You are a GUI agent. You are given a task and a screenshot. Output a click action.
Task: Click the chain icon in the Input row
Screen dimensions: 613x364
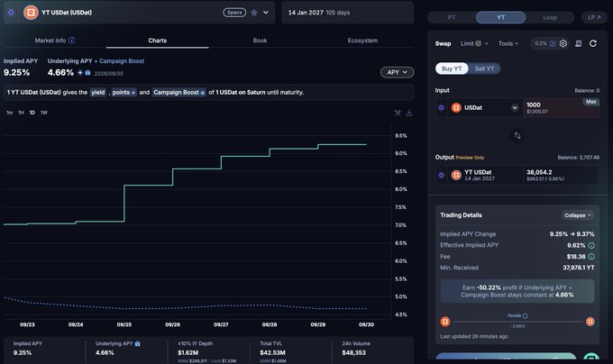tap(442, 108)
